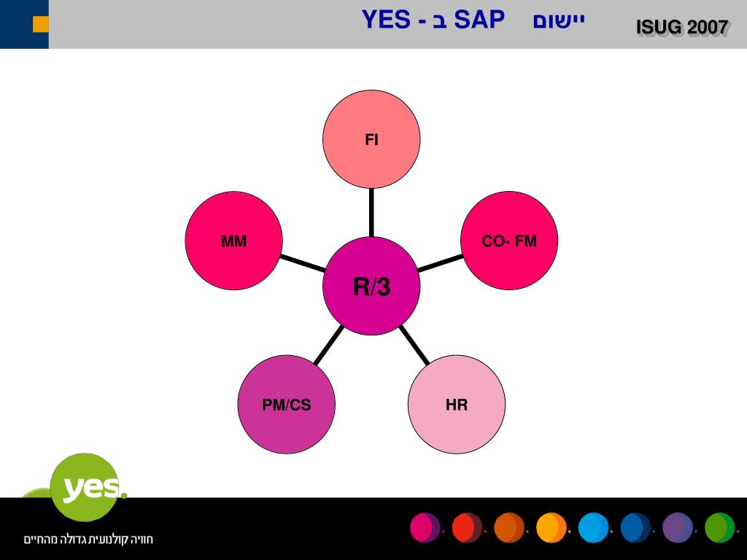
Task: Click the Hebrew word 'יישום' in the title
Action: click(558, 21)
